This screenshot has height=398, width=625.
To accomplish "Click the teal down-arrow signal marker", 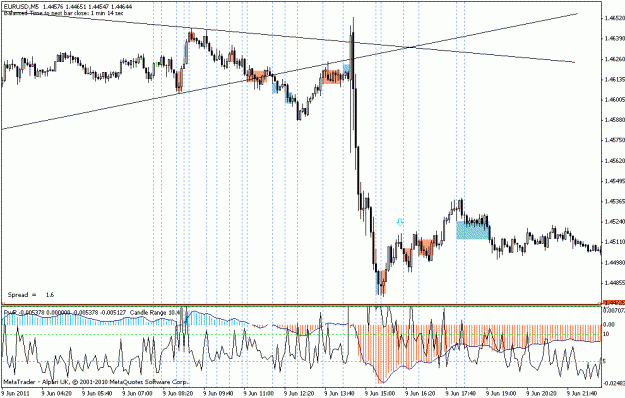I will 400,222.
